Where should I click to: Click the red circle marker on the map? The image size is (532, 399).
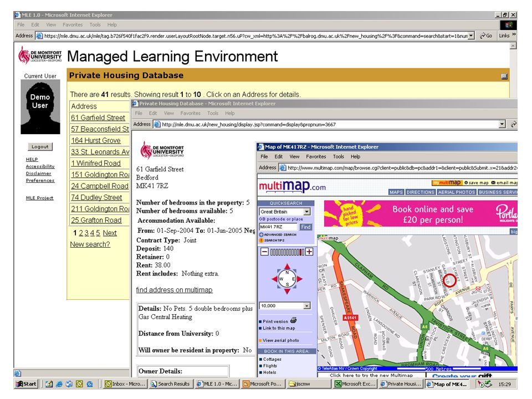(x=449, y=280)
